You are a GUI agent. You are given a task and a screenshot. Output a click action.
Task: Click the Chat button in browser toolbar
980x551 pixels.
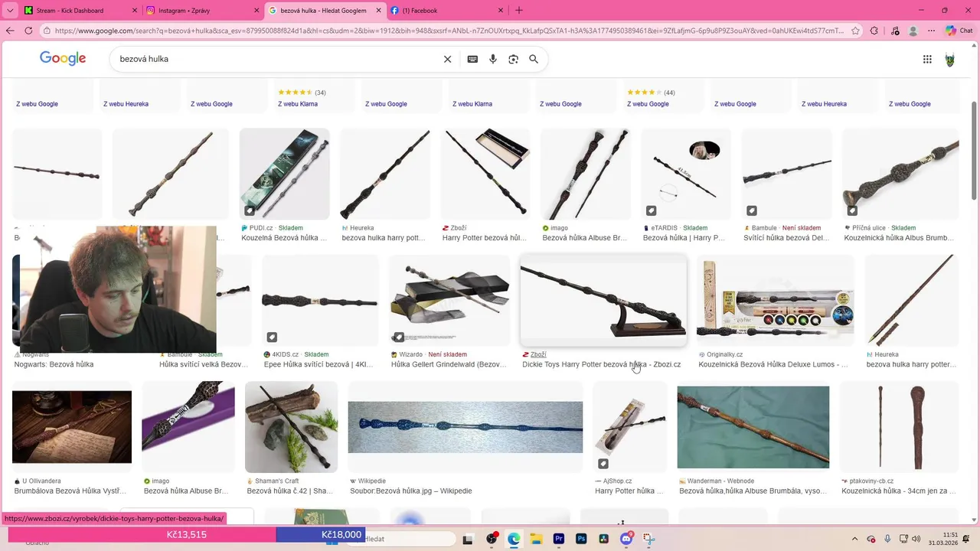[x=959, y=31]
